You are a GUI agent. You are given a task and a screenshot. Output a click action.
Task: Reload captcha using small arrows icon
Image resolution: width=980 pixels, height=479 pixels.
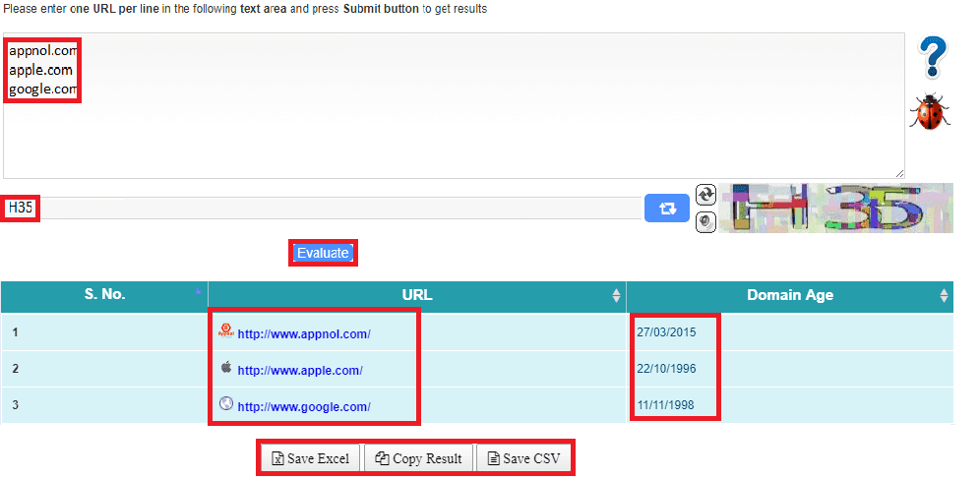(x=705, y=194)
